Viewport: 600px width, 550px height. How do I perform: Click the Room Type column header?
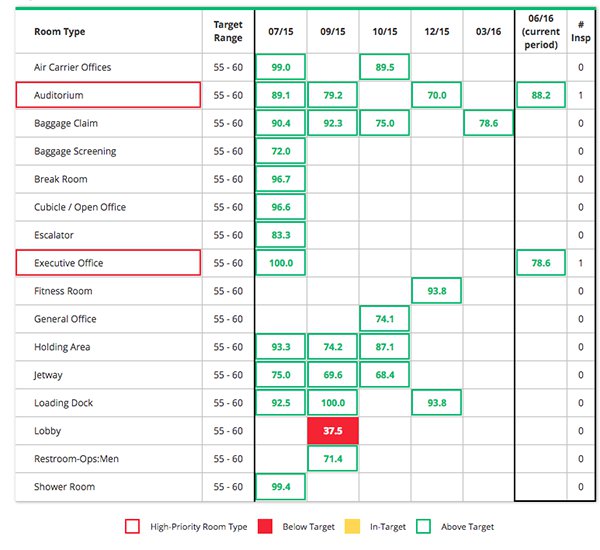60,31
